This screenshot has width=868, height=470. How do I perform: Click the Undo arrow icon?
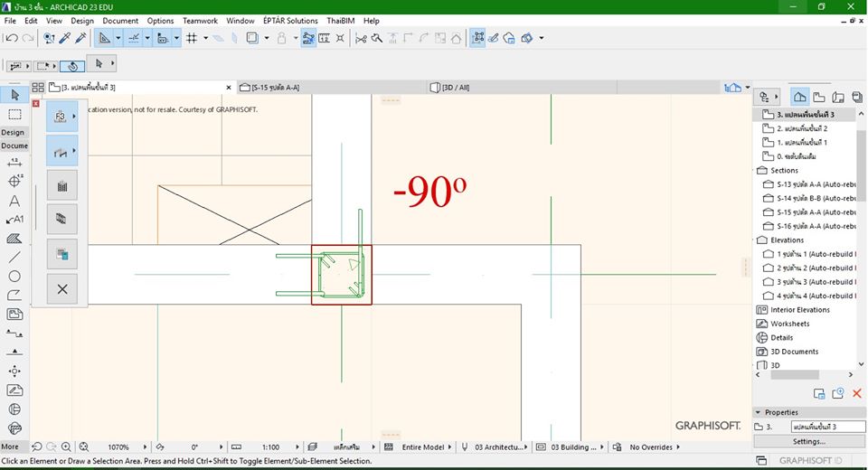pos(10,38)
